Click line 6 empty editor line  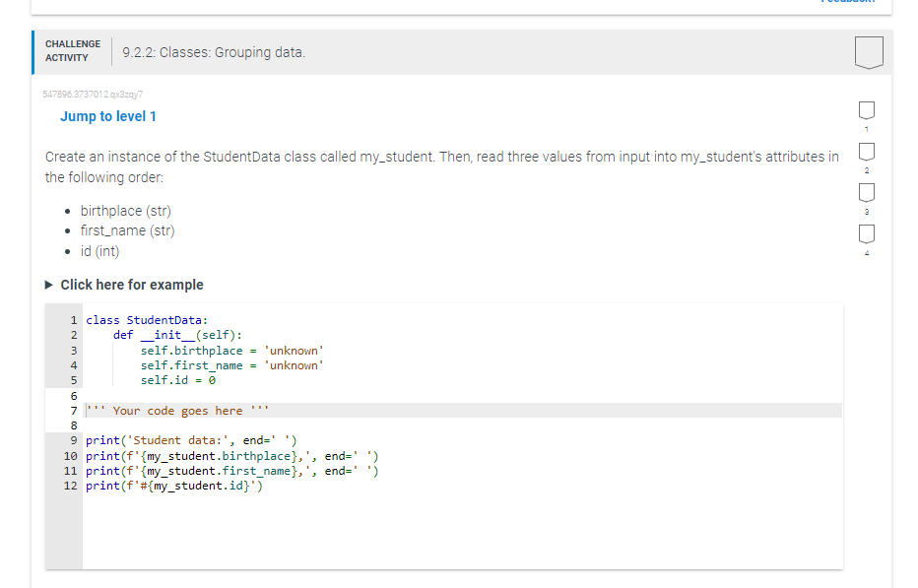463,396
